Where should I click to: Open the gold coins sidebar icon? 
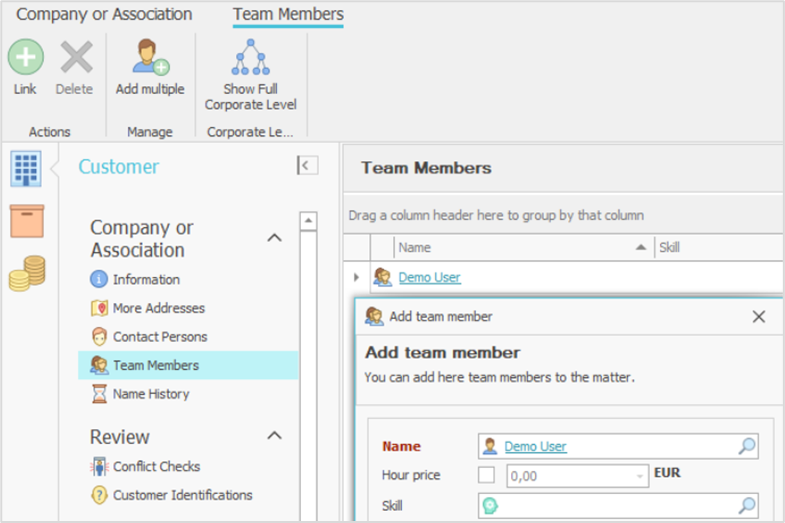(x=27, y=273)
